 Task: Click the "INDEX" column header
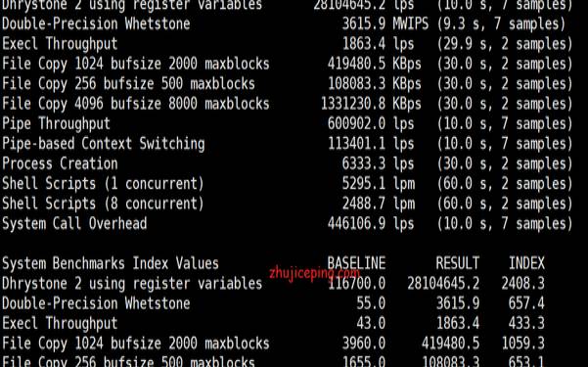tap(526, 263)
